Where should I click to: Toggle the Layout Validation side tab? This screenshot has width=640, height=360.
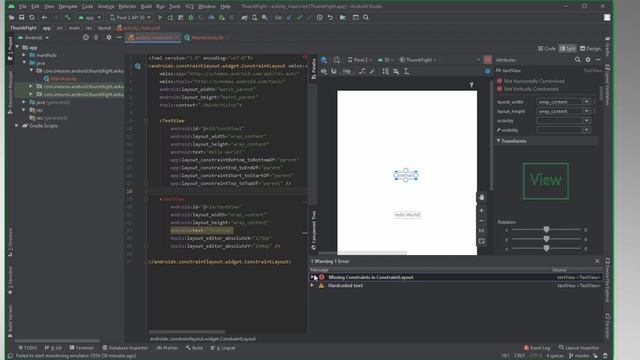[x=607, y=84]
